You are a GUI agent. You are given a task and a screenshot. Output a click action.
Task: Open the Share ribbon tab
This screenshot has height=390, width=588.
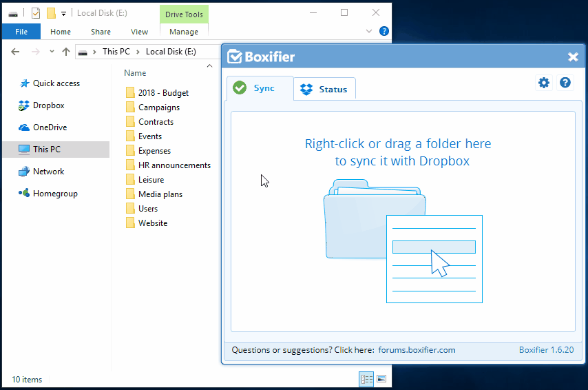101,32
